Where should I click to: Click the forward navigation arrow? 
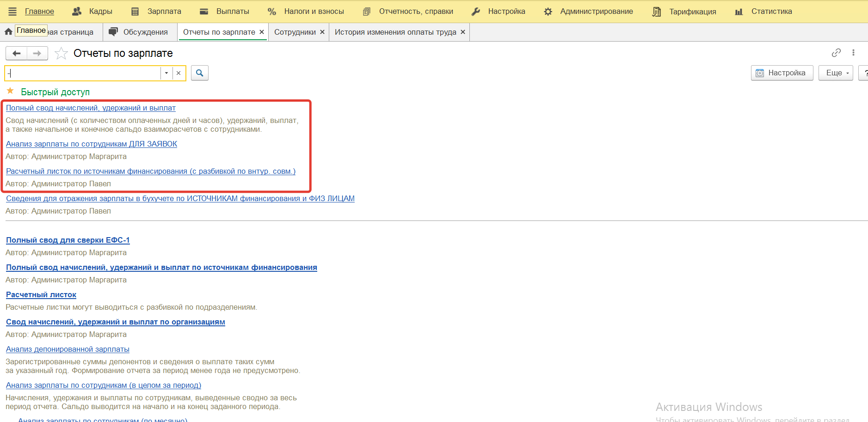tap(37, 54)
